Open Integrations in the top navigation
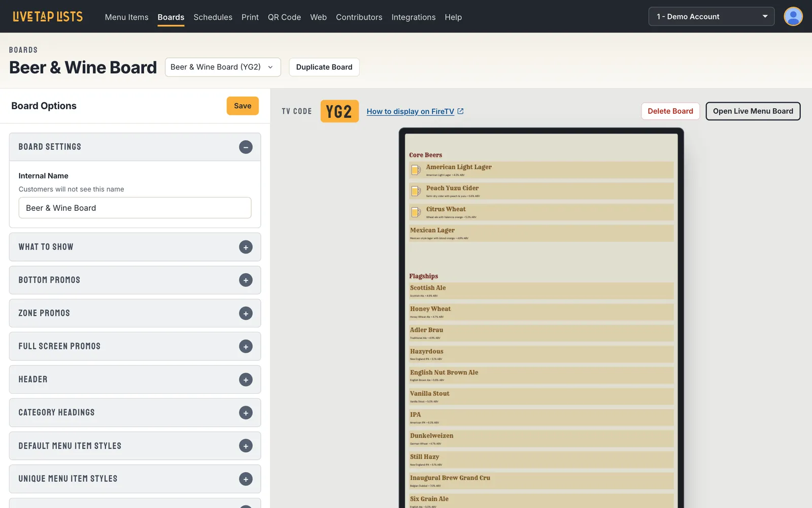Image resolution: width=812 pixels, height=508 pixels. (414, 17)
